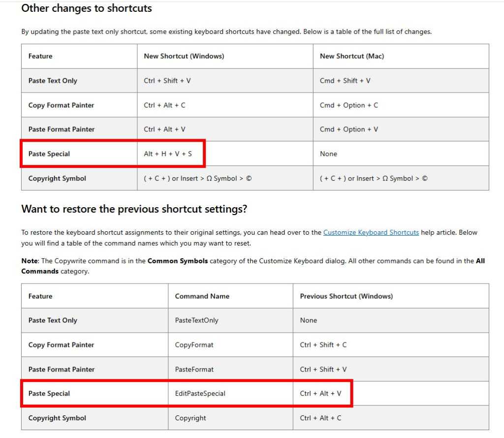Select the Paste Text Only feature cell
504x438 pixels.
(53, 80)
